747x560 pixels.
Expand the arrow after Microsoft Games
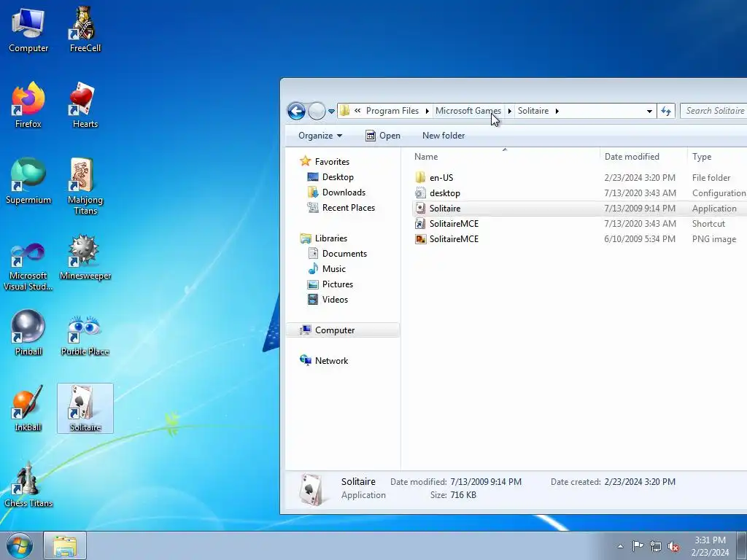pos(509,111)
